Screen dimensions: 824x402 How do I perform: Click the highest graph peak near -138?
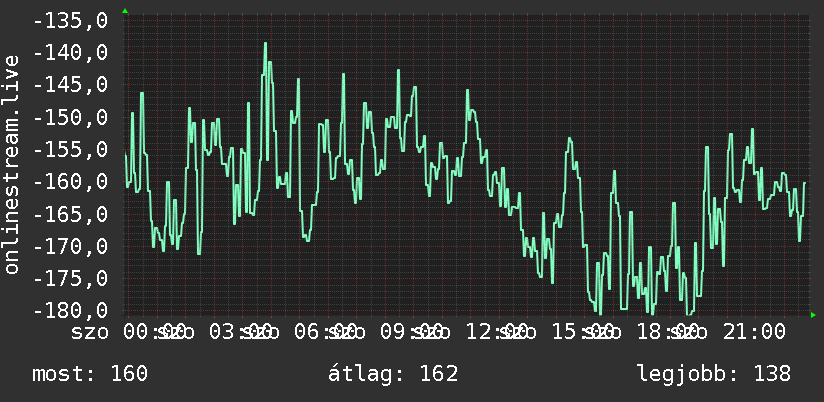point(265,44)
